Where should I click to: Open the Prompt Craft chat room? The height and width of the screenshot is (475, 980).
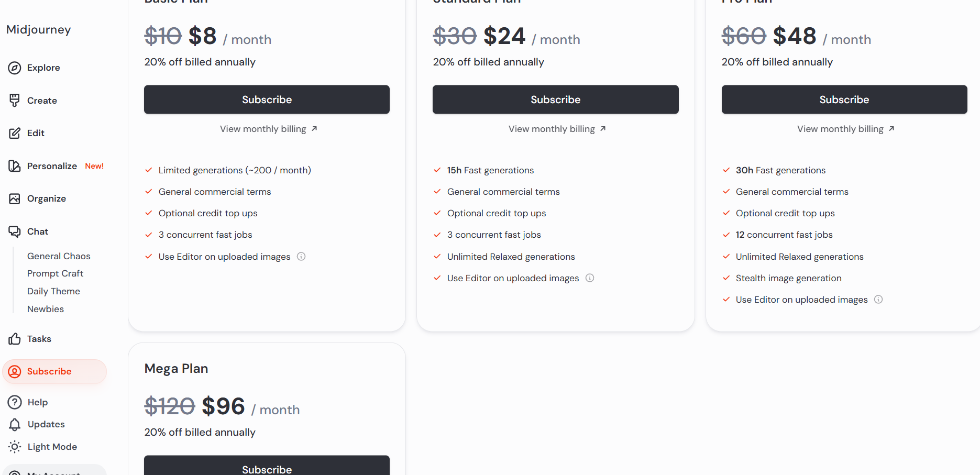(x=55, y=273)
